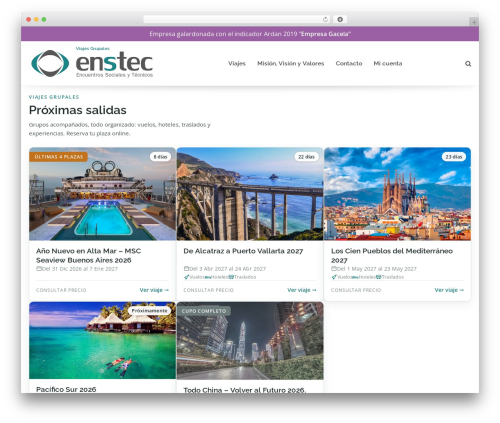
Task: Click CONSULTAR PRECIO on Año Nuevo card
Action: (61, 290)
